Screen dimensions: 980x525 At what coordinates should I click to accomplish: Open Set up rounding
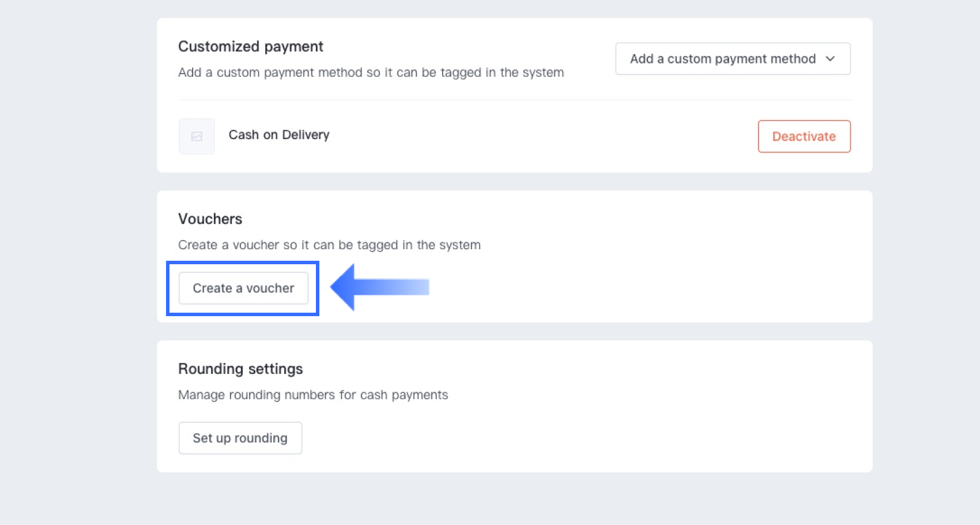[x=240, y=437]
